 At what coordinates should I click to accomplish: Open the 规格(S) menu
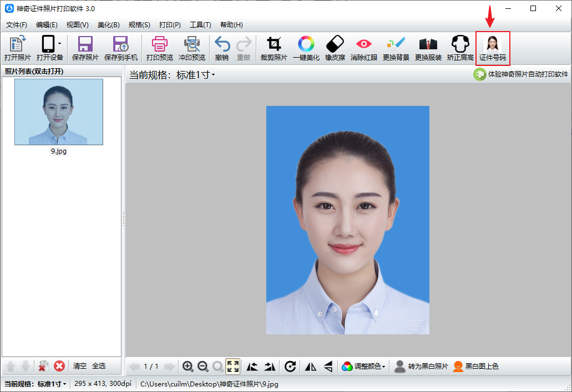pos(139,25)
